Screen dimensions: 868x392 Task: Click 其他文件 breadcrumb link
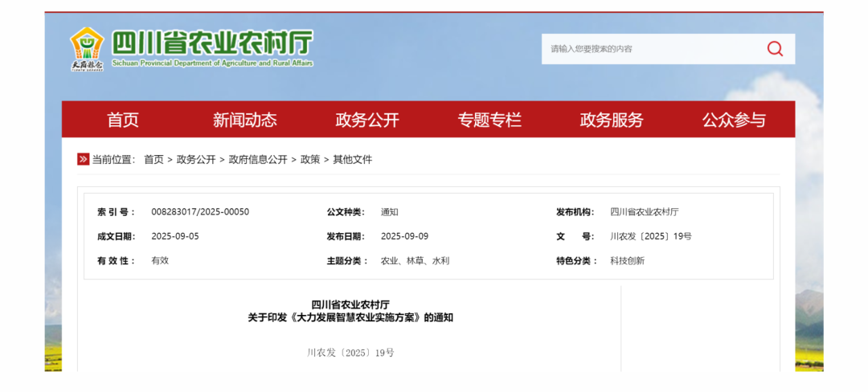pyautogui.click(x=353, y=160)
